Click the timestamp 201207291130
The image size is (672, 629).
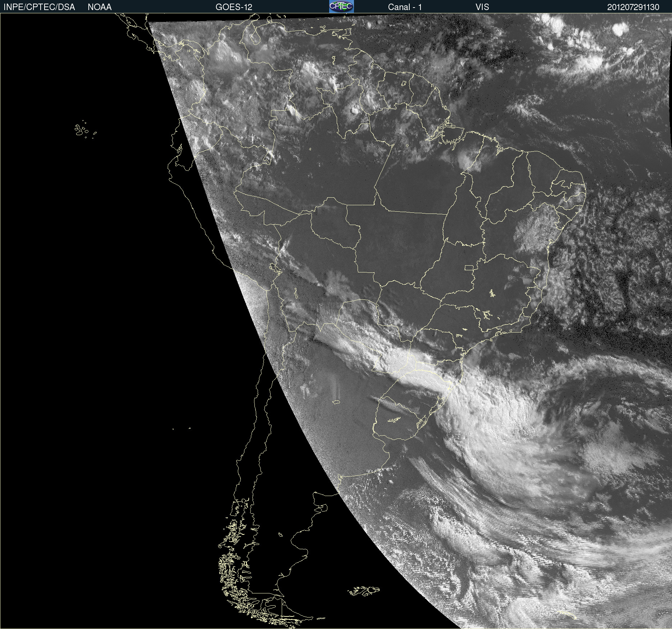(633, 7)
